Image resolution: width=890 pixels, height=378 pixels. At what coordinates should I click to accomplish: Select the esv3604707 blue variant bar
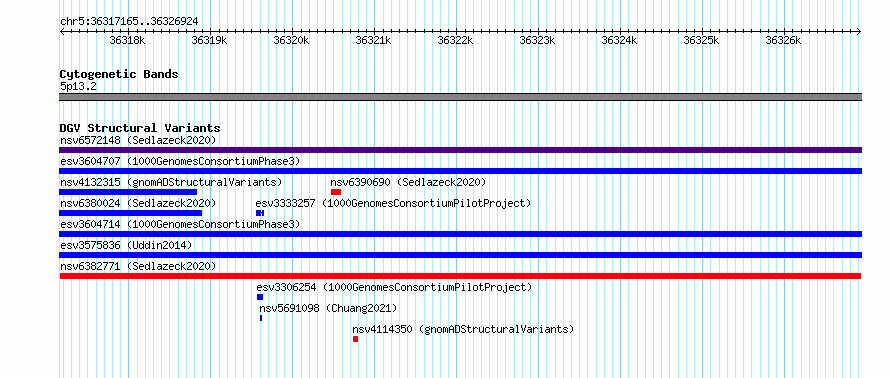click(x=460, y=171)
